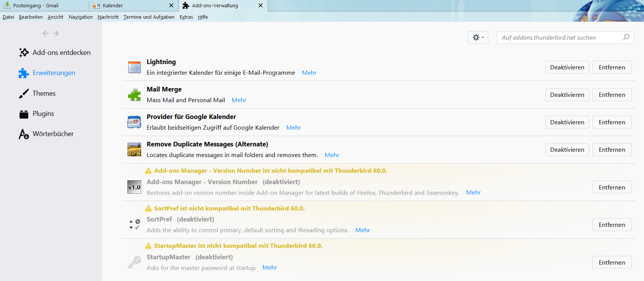Select 'SortPref ist nicht kompatibel' warning text
The height and width of the screenshot is (281, 644).
[229, 209]
